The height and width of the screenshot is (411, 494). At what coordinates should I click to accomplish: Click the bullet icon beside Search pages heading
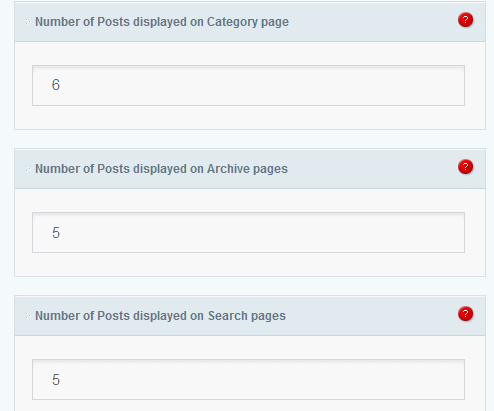tap(28, 316)
